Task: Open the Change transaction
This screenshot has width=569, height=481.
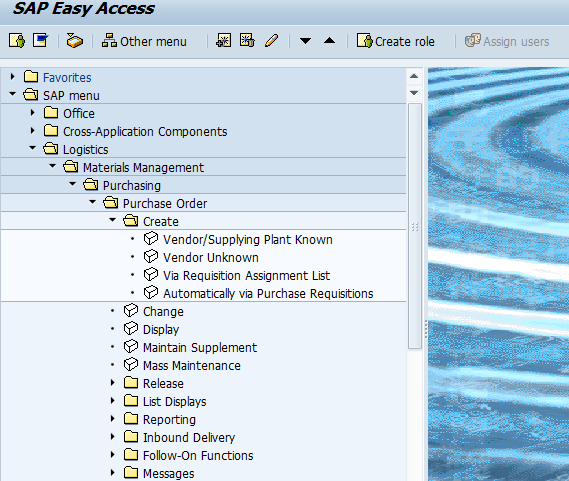Action: tap(163, 311)
